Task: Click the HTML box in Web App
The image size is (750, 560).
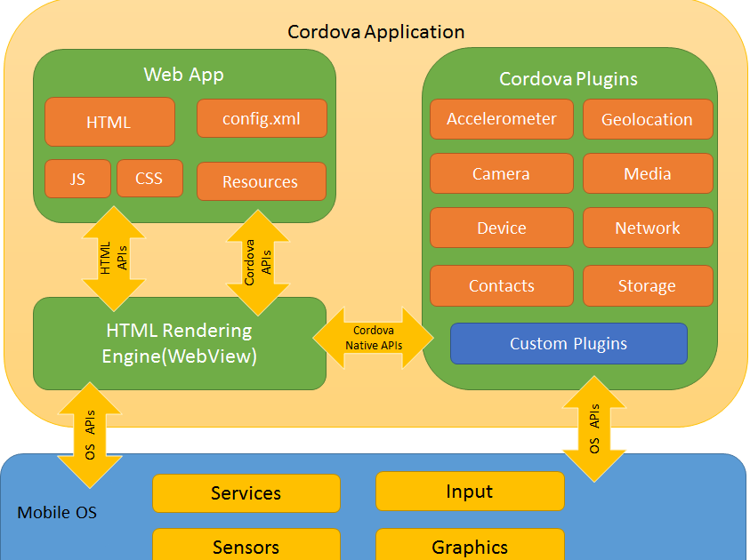Action: tap(109, 122)
